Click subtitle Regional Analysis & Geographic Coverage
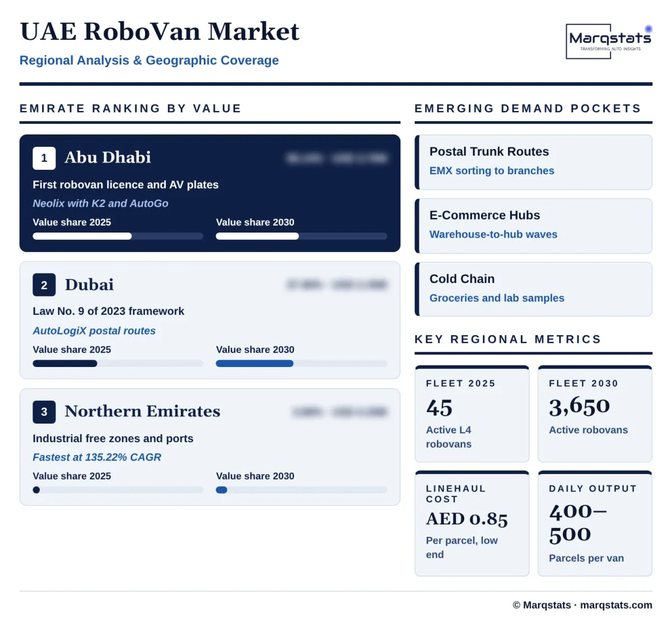 149,61
